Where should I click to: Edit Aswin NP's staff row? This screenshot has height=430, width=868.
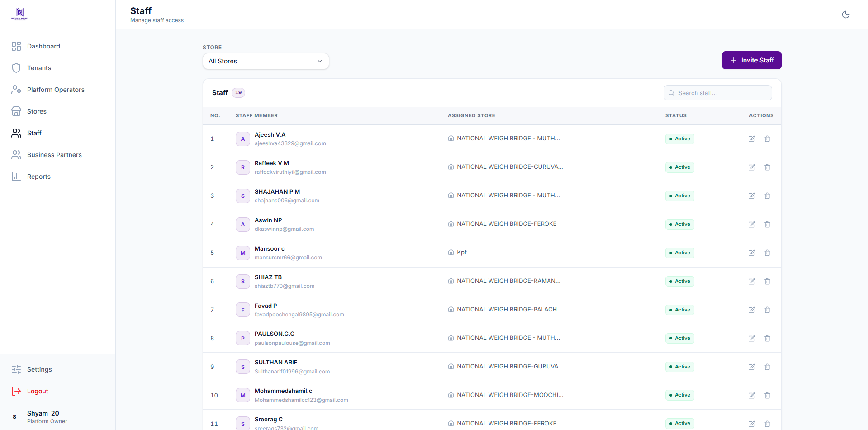(751, 225)
